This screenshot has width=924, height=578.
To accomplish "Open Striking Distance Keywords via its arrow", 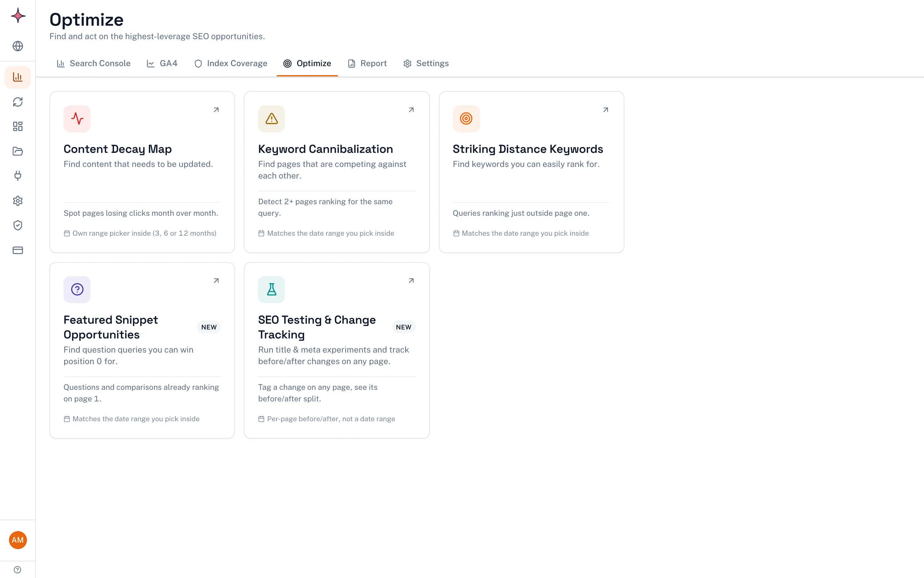I will coord(605,110).
